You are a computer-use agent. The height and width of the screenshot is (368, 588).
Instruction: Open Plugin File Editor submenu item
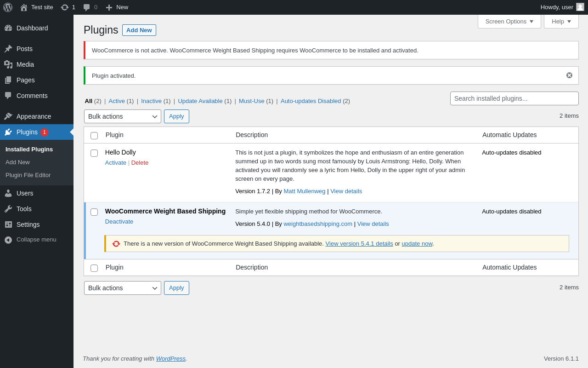point(28,175)
